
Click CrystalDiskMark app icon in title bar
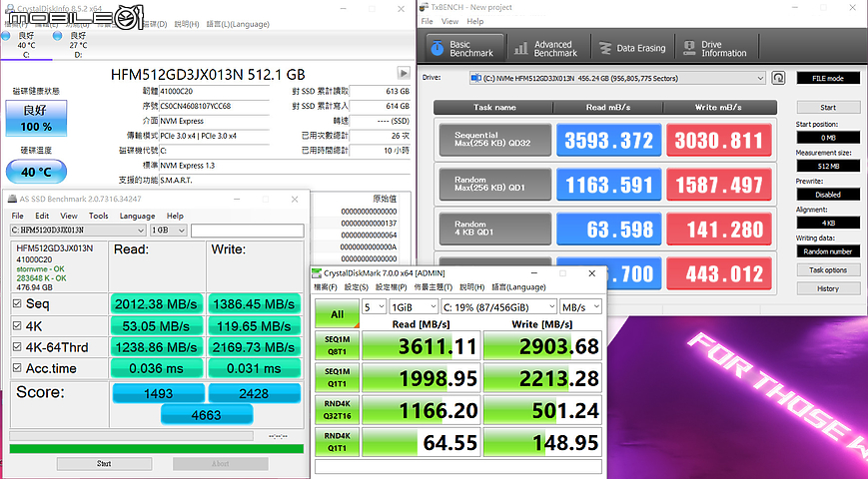click(x=316, y=273)
